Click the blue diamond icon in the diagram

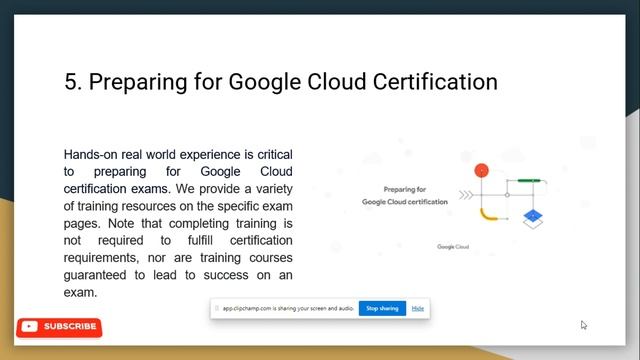533,216
